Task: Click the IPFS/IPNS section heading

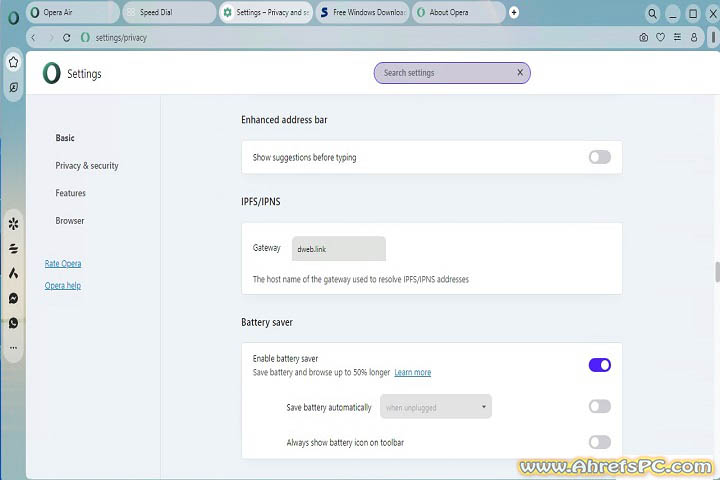Action: point(261,202)
